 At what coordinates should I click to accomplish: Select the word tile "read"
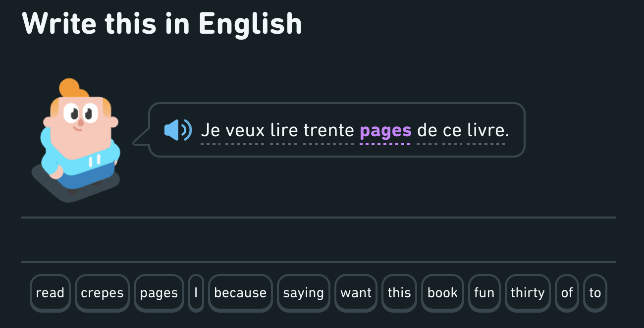click(50, 293)
